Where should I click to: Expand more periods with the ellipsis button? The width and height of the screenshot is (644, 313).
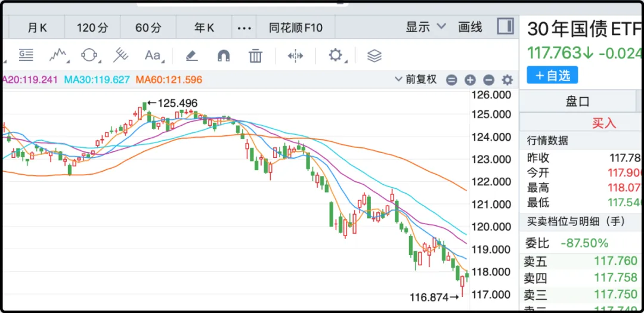tap(244, 27)
